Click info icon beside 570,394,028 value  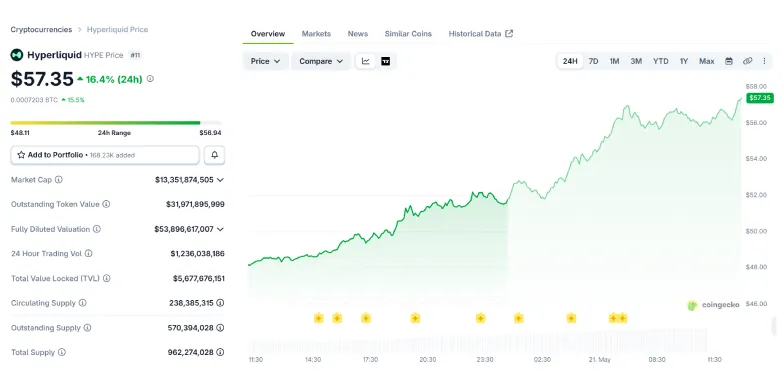(x=220, y=328)
